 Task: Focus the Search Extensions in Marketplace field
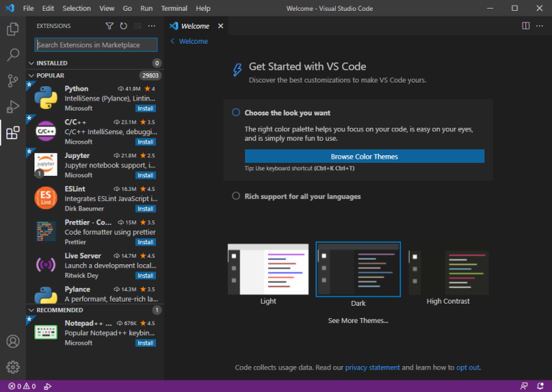[96, 45]
